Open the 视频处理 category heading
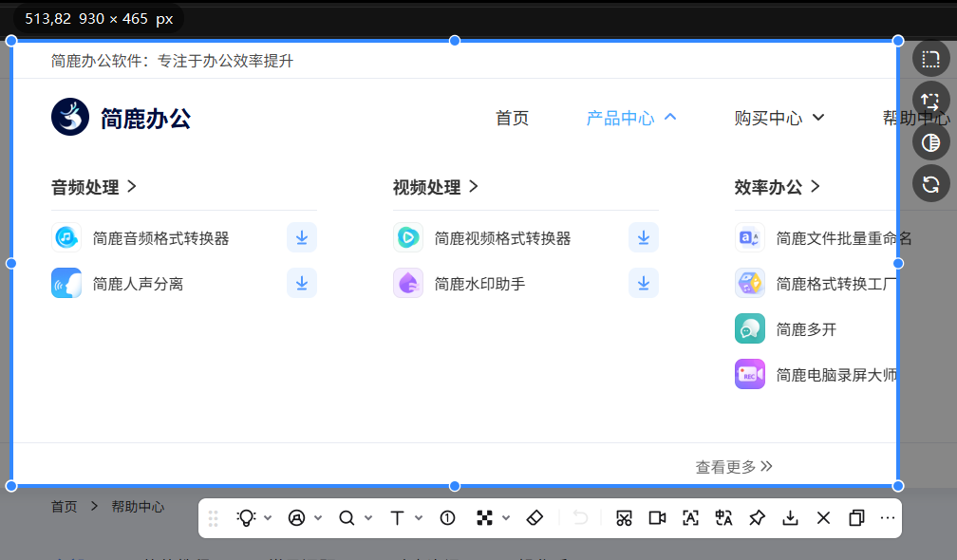The width and height of the screenshot is (957, 560). (x=426, y=187)
